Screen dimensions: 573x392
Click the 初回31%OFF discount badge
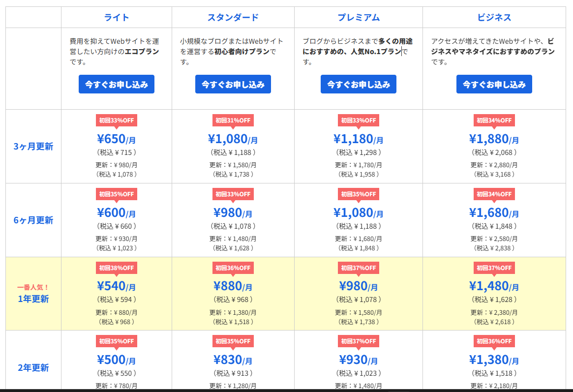coord(233,121)
